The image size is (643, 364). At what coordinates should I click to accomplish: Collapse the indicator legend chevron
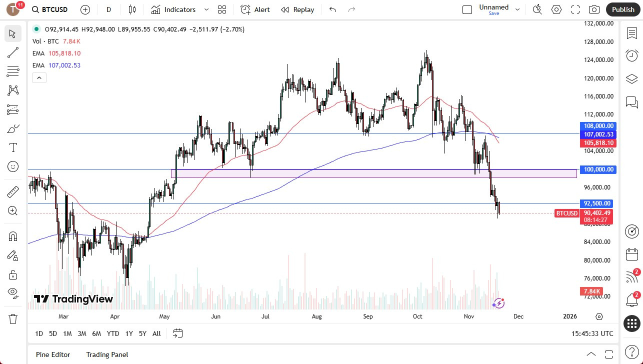(x=39, y=77)
